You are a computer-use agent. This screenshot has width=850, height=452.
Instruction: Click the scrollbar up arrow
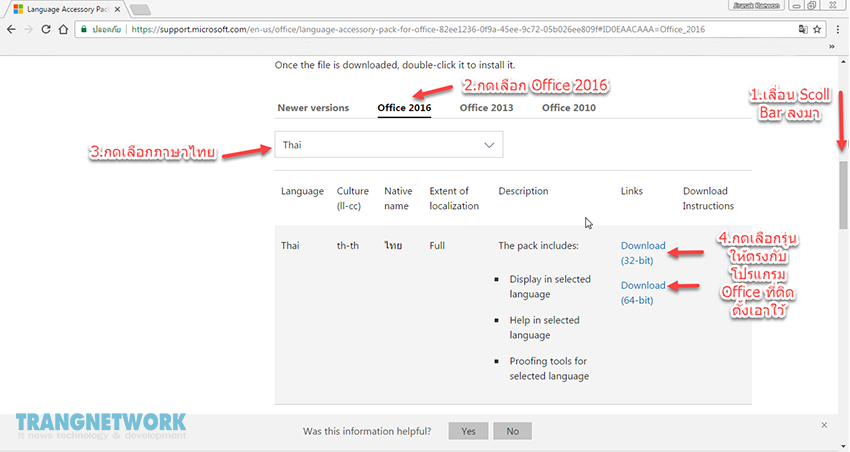click(x=843, y=62)
